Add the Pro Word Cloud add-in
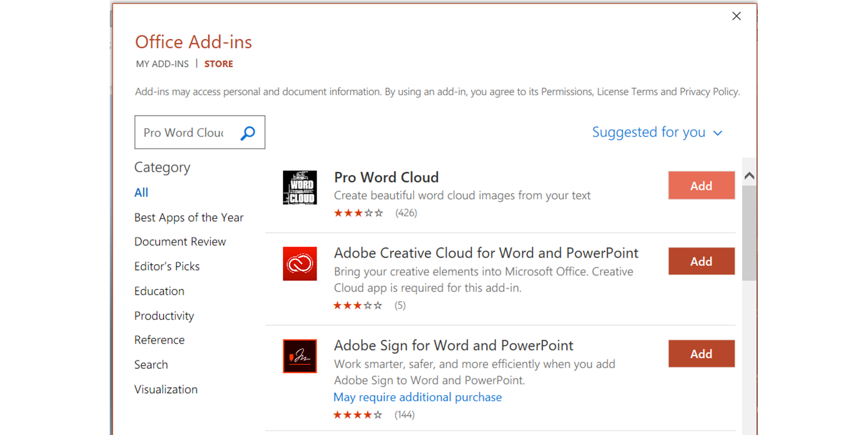This screenshot has width=868, height=435. click(701, 186)
